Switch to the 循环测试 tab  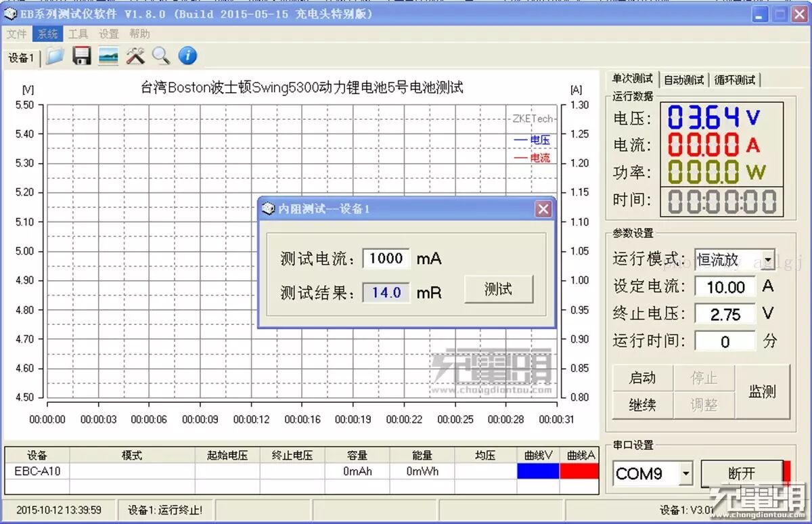coord(735,80)
